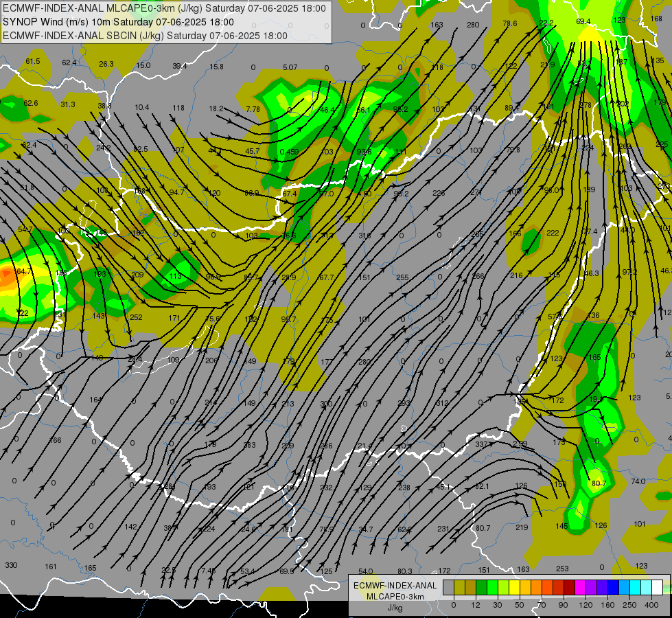Click the pure yellow swatch in the legend
The image size is (672, 618).
click(x=514, y=588)
